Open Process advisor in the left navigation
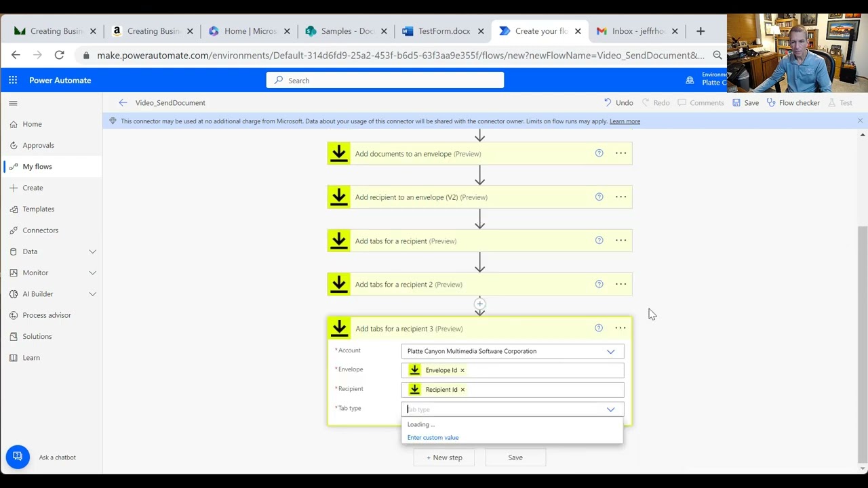Viewport: 868px width, 488px height. tap(52, 315)
